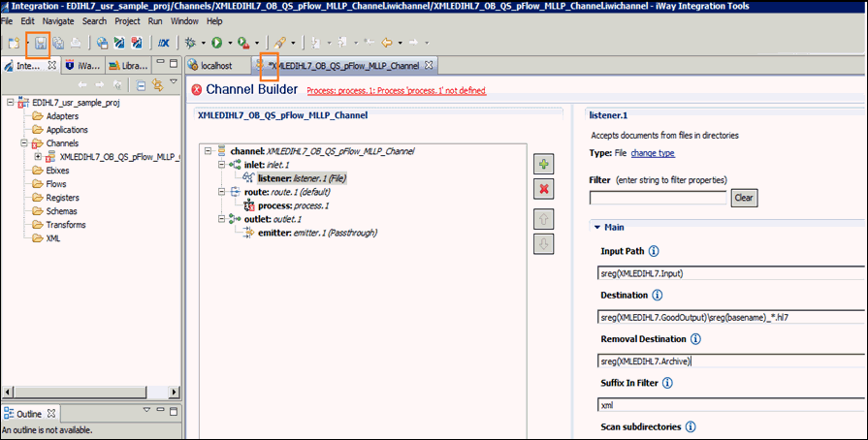Collapse the route node
Image resolution: width=868 pixels, height=440 pixels.
(x=221, y=192)
